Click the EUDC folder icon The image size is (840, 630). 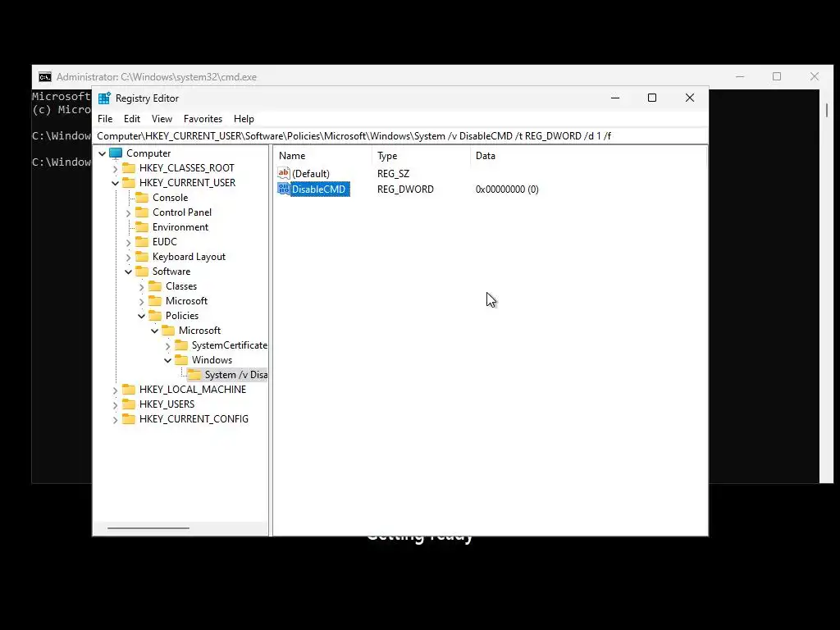[142, 242]
